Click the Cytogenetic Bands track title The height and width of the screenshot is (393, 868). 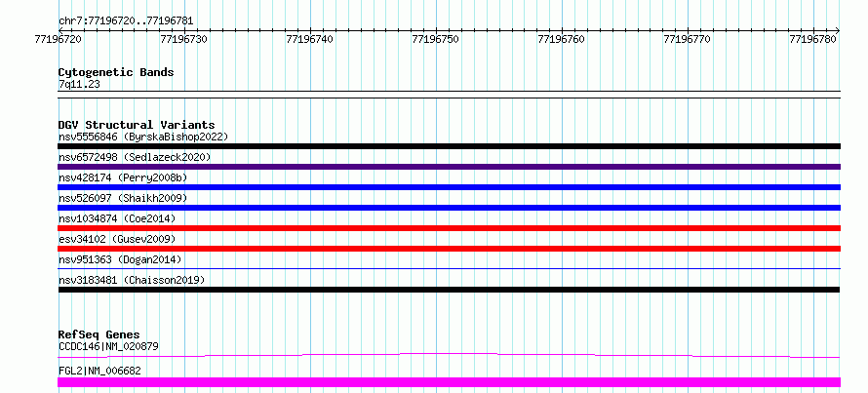tap(116, 72)
